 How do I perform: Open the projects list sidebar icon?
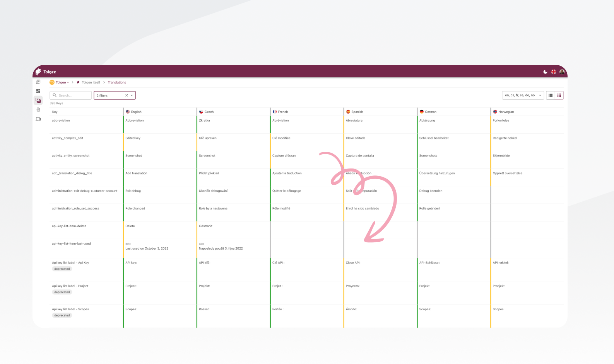[38, 82]
